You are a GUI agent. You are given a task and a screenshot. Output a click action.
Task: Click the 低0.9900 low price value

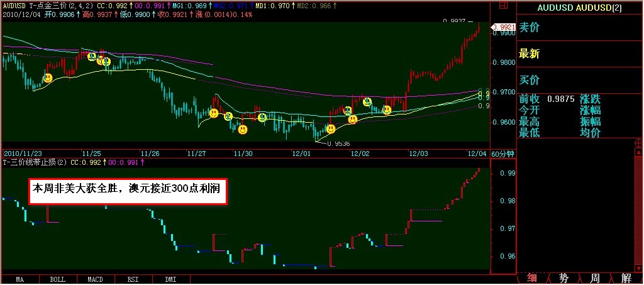point(136,14)
